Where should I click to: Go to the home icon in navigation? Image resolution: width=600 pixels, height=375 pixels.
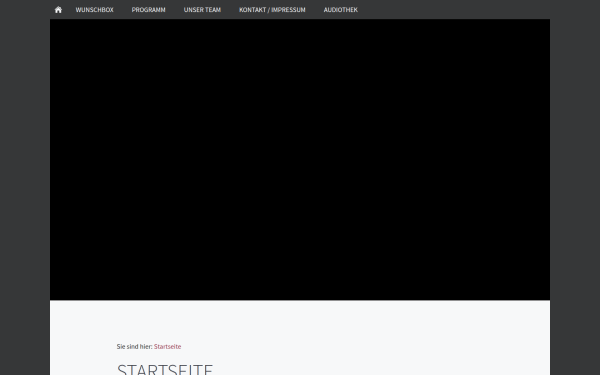58,10
